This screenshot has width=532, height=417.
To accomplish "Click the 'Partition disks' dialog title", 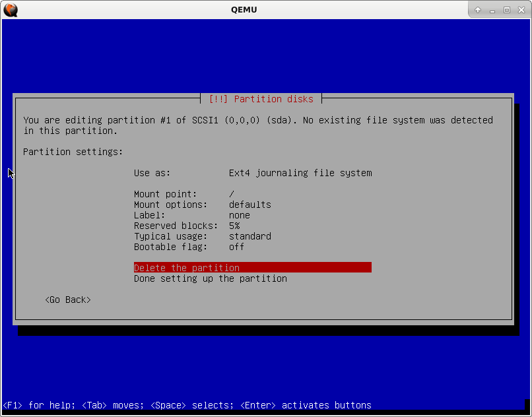I will point(261,99).
